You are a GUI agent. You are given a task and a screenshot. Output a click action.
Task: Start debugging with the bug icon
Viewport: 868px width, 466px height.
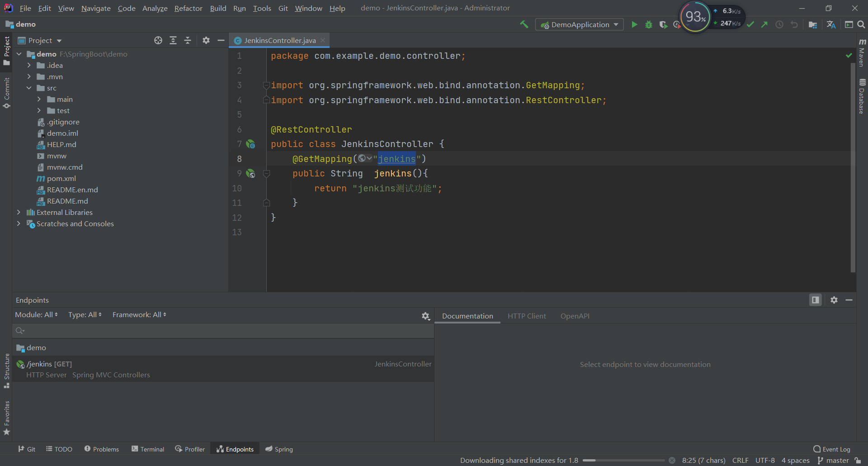[x=649, y=24]
